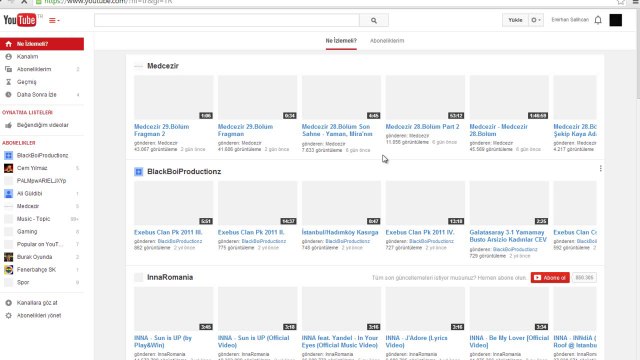
Task: Open the BlackBoiProductionz section heading
Action: click(x=184, y=171)
